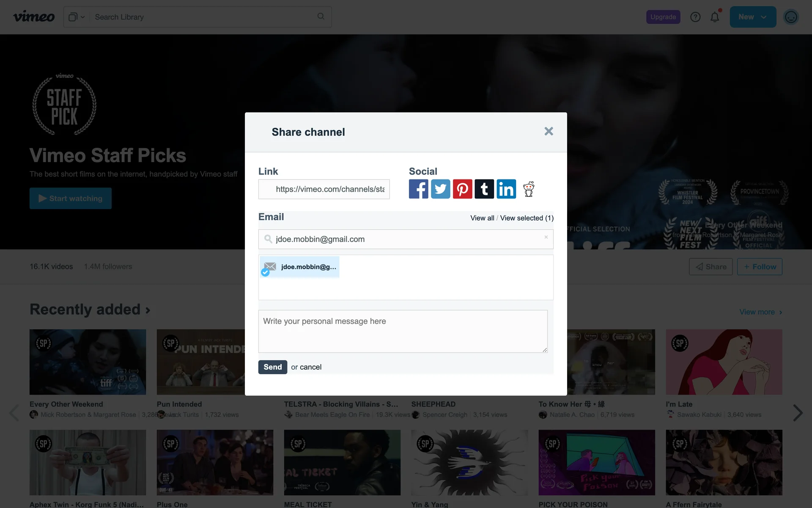This screenshot has height=508, width=812.
Task: Expand the New dropdown button
Action: tap(752, 17)
